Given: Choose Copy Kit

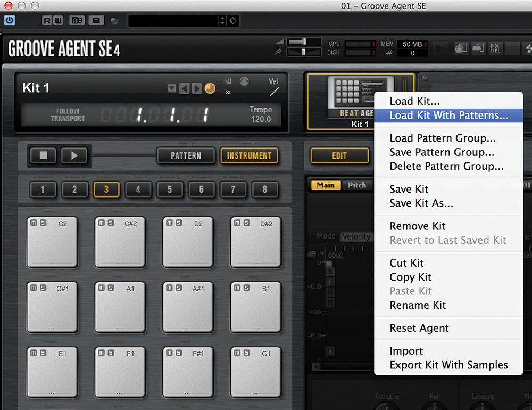Looking at the screenshot, I should point(448,277).
